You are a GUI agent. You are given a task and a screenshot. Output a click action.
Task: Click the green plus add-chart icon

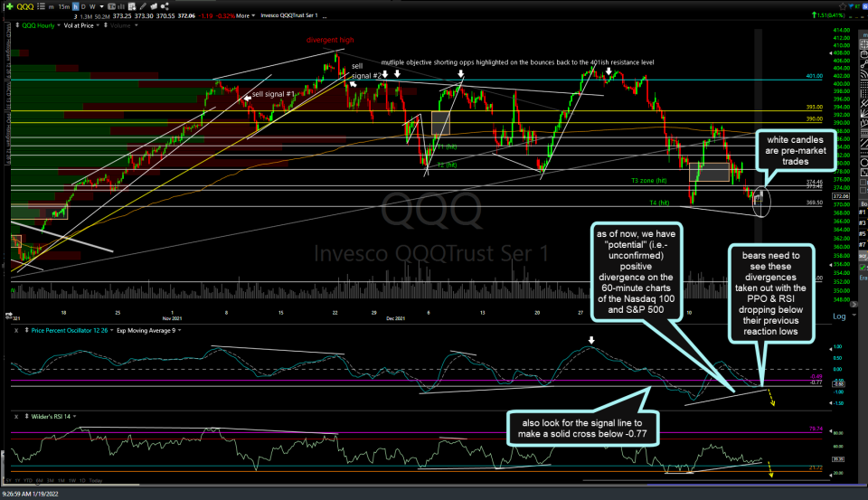click(9, 6)
